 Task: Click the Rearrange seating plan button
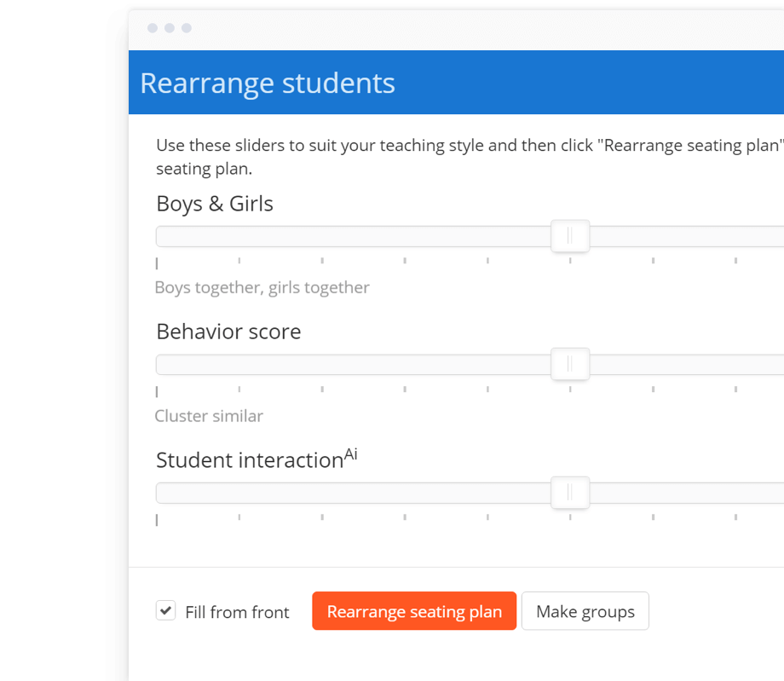(x=414, y=611)
